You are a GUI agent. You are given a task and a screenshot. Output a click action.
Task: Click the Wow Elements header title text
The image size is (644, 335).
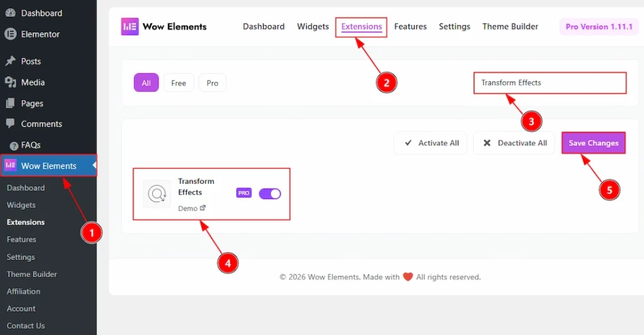175,26
